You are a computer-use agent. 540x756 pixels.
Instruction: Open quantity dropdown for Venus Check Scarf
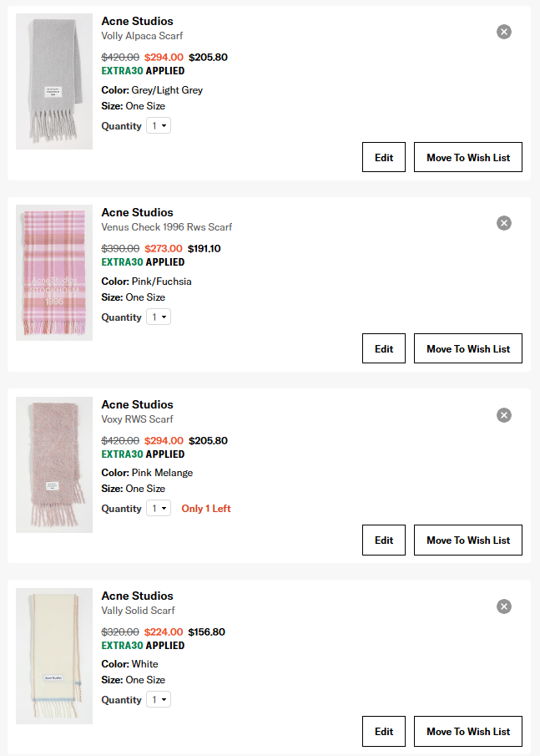(x=159, y=317)
